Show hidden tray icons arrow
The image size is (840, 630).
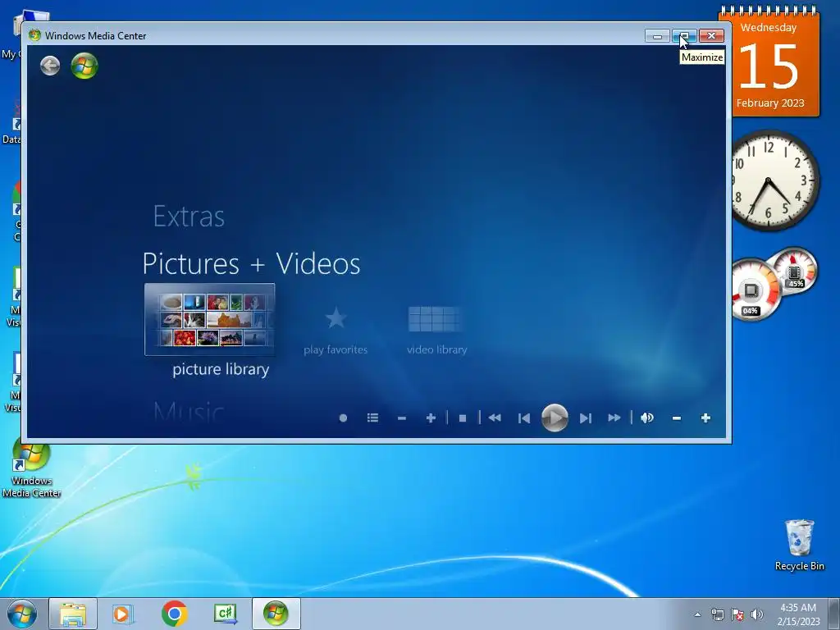[697, 614]
